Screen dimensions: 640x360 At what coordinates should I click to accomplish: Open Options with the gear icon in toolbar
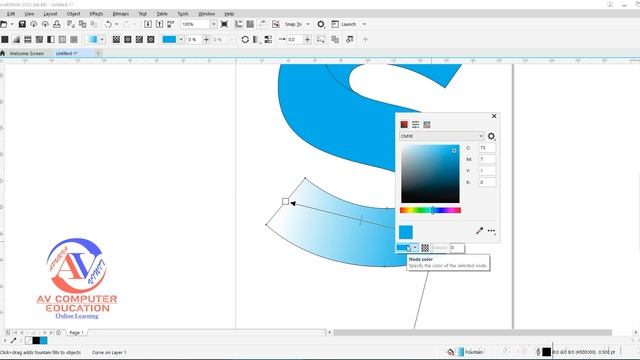click(x=321, y=24)
